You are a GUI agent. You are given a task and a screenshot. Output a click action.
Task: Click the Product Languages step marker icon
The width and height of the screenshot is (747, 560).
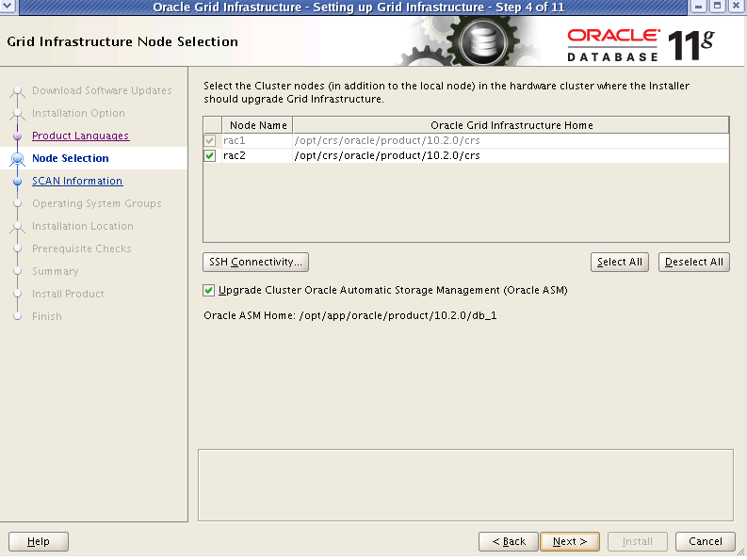(x=18, y=136)
